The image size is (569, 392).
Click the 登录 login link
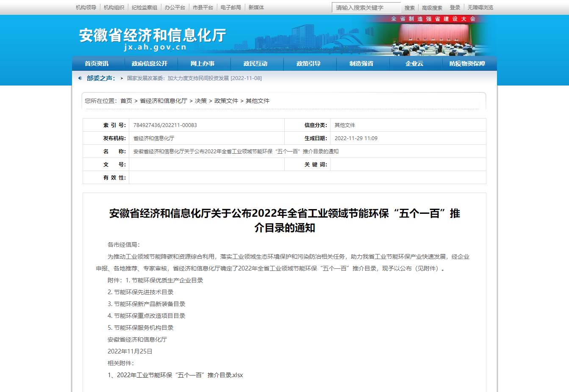tap(455, 8)
